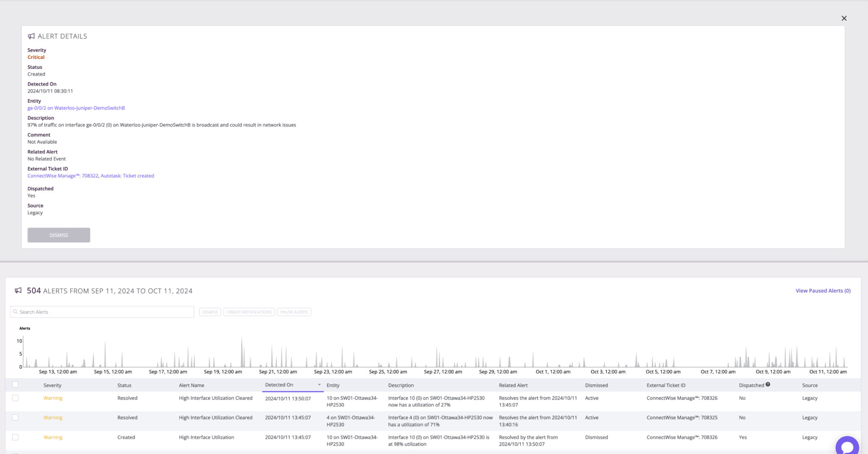The height and width of the screenshot is (454, 868).
Task: Click the Autotask: Ticket created link
Action: pyautogui.click(x=127, y=175)
